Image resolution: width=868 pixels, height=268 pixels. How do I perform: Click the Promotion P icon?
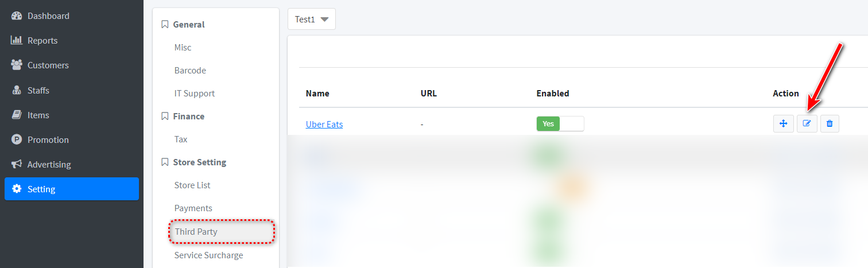click(17, 139)
